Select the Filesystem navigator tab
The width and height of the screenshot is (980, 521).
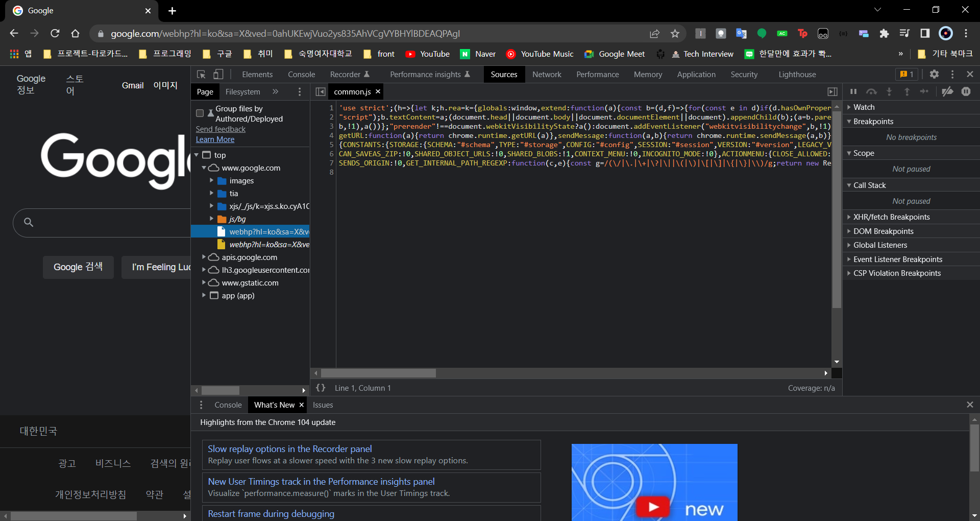click(x=243, y=92)
